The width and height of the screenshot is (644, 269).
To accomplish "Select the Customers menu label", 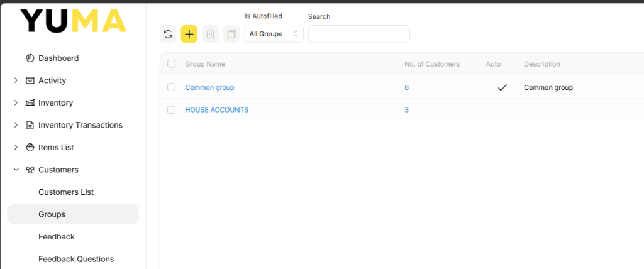I will click(58, 170).
